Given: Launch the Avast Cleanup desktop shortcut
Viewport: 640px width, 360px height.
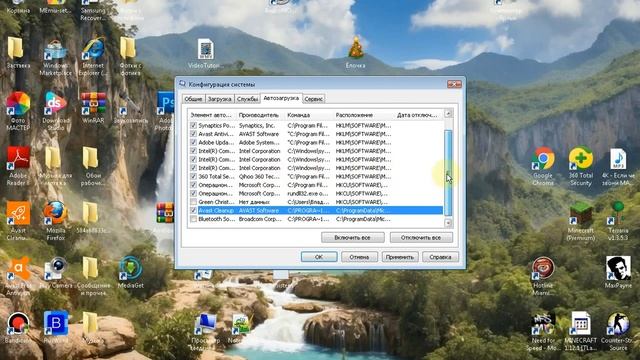Looking at the screenshot, I should pyautogui.click(x=18, y=221).
